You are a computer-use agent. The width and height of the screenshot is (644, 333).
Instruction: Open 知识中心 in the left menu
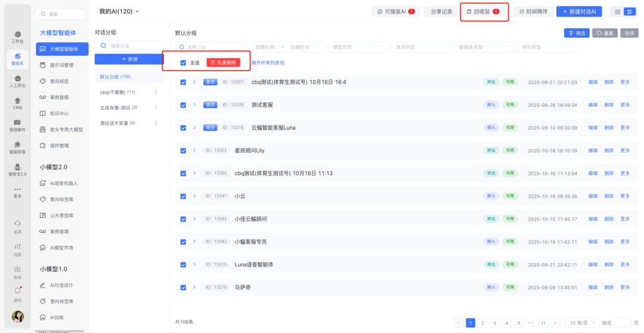[x=59, y=113]
